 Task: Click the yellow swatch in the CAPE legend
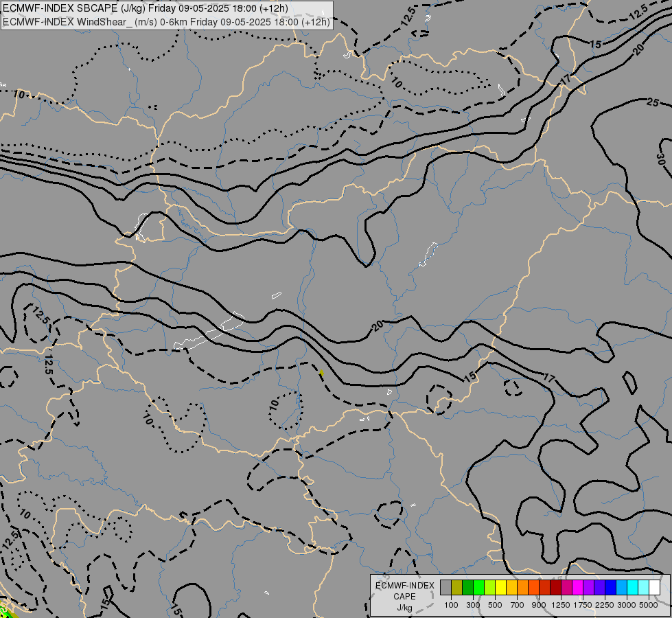pyautogui.click(x=500, y=588)
